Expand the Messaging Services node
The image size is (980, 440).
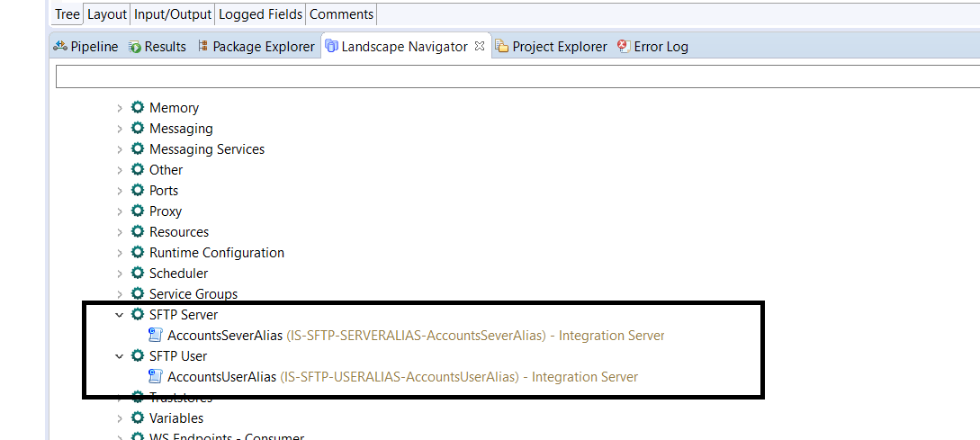(x=120, y=149)
